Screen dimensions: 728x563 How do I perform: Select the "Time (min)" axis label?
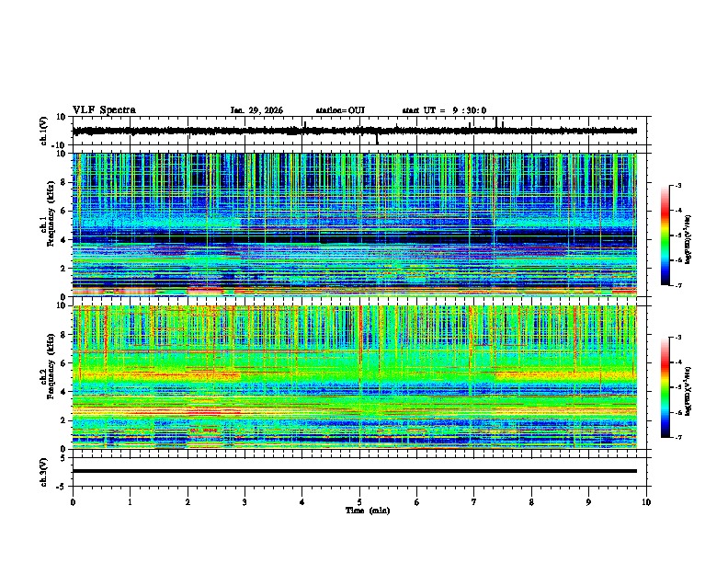click(x=368, y=511)
